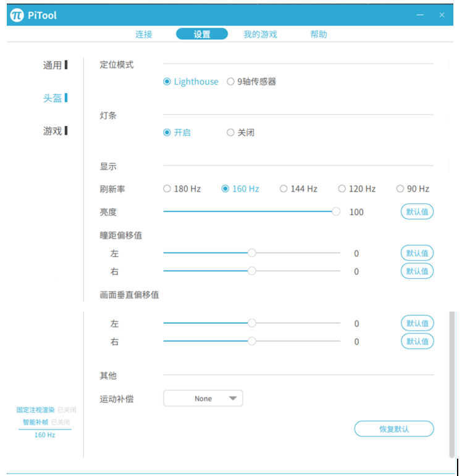This screenshot has height=476, width=470.
Task: Click the vertical scrollbar of settings panel
Action: [x=452, y=385]
